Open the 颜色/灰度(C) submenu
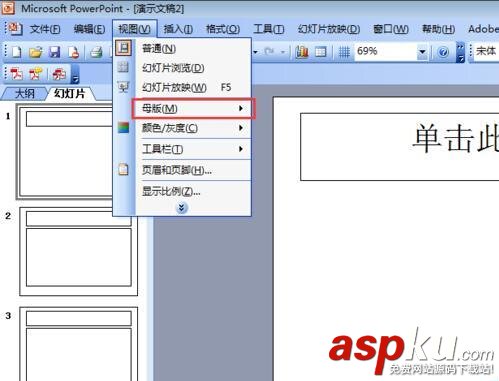This screenshot has height=381, width=499. [193, 128]
